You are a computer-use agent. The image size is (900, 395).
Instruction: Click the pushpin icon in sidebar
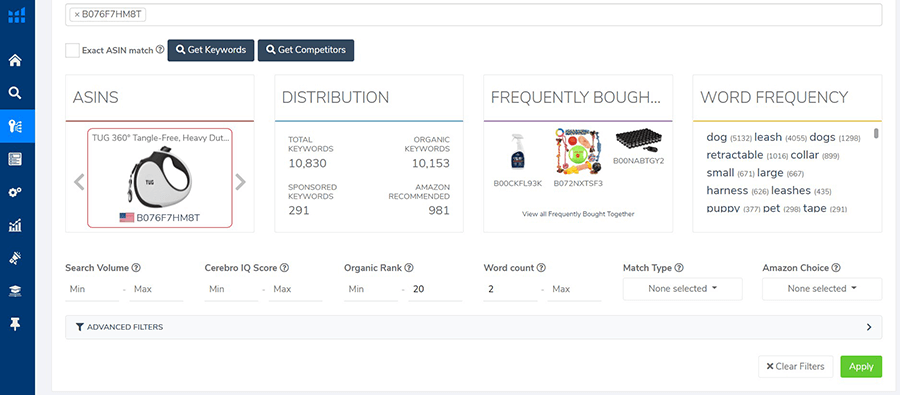[15, 324]
